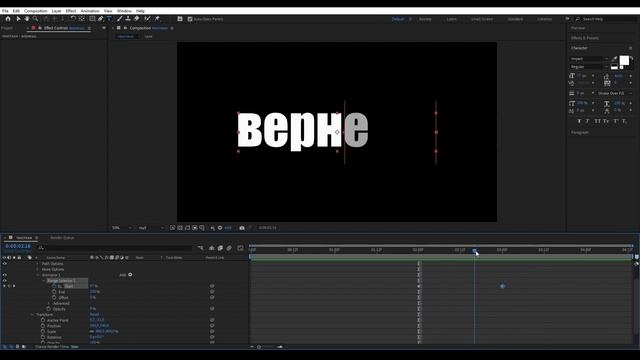The image size is (640, 360).
Task: Open the Stroke Over Fill dropdown
Action: [613, 93]
